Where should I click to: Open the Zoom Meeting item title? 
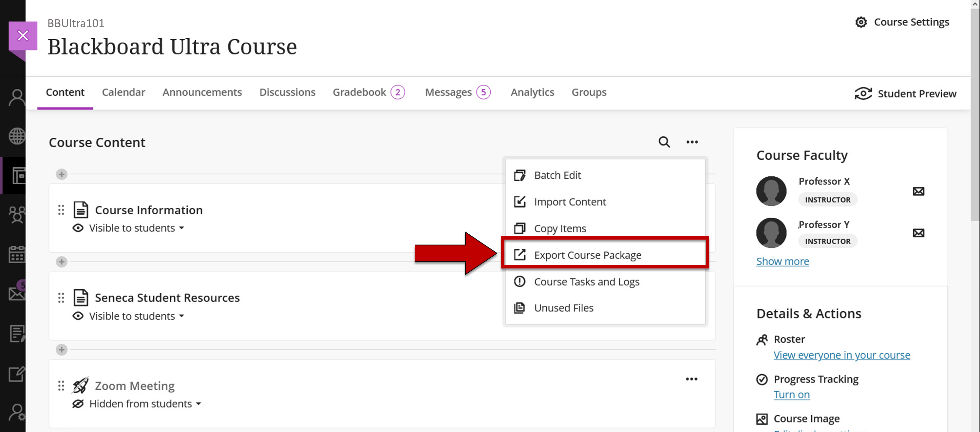(x=134, y=385)
